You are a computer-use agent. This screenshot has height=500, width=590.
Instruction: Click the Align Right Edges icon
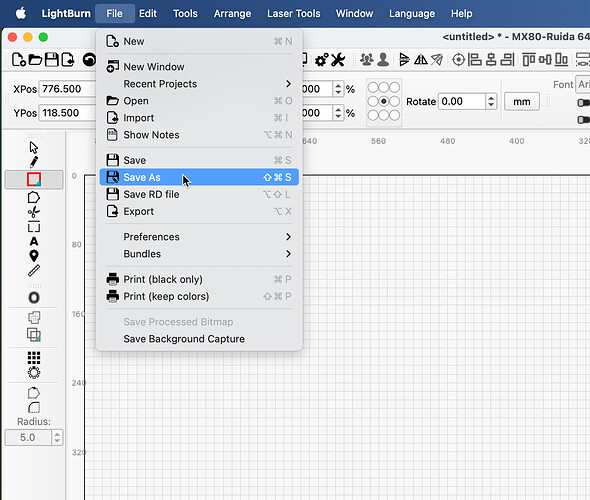[507, 59]
